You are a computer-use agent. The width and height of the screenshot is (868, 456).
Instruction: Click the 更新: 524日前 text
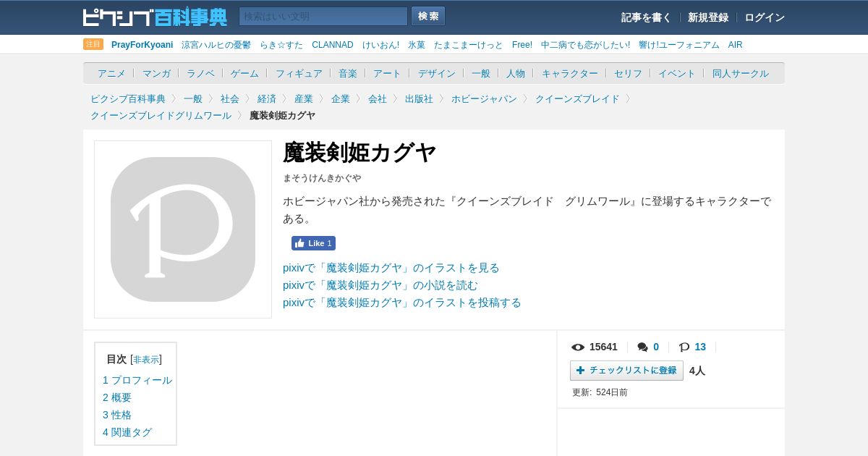(x=600, y=392)
